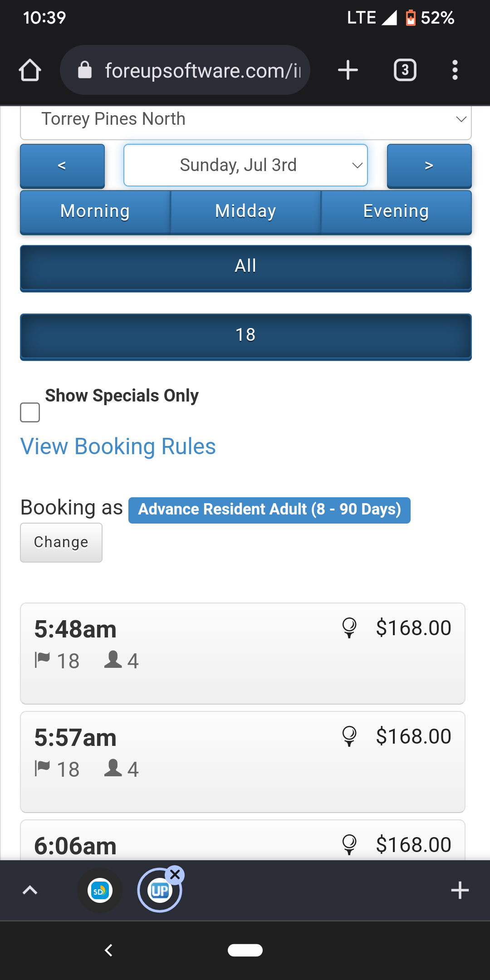Select the Midday time filter
The width and height of the screenshot is (490, 980).
[245, 211]
